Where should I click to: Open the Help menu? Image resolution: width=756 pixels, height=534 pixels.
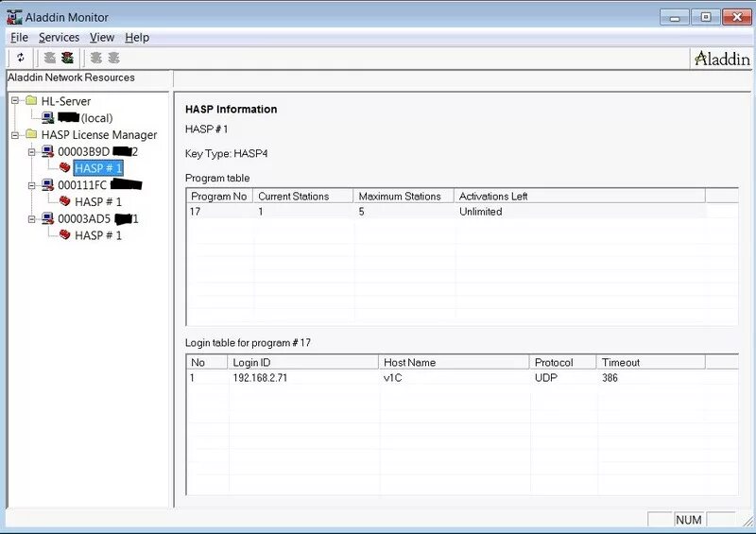[137, 38]
